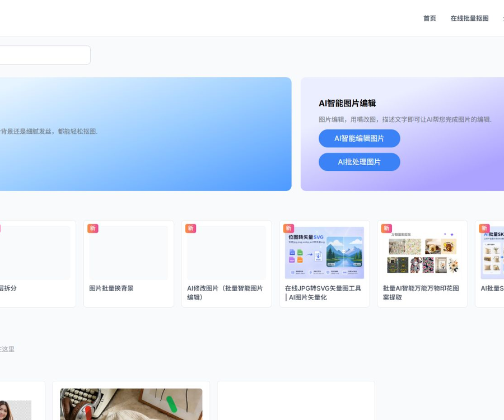This screenshot has width=504, height=420.
Task: Click 新 badge on JPG转SVG card
Action: 288,228
